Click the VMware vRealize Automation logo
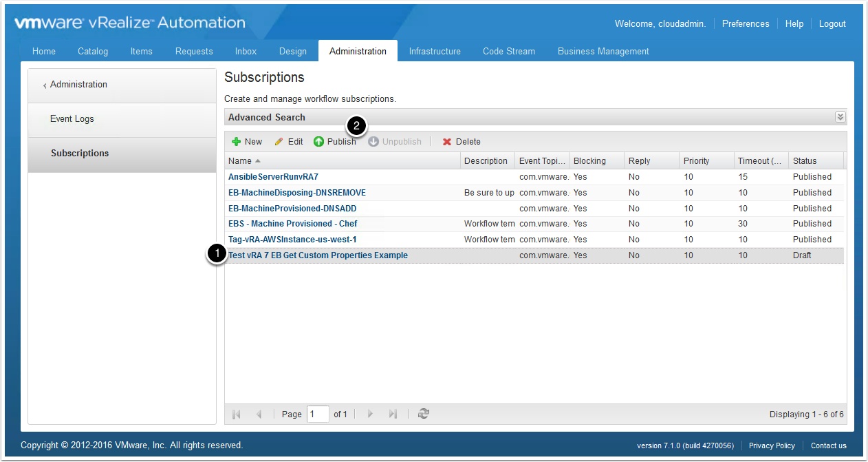The width and height of the screenshot is (868, 462). tap(130, 23)
